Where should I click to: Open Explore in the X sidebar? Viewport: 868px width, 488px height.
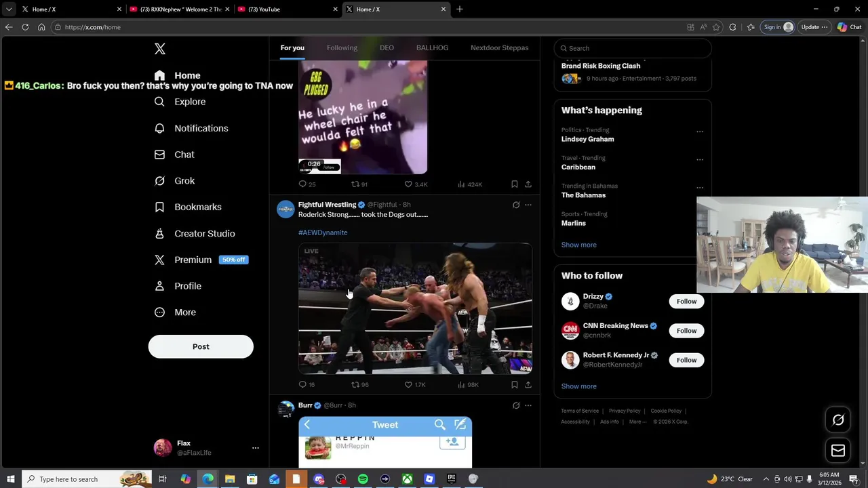[x=180, y=102]
